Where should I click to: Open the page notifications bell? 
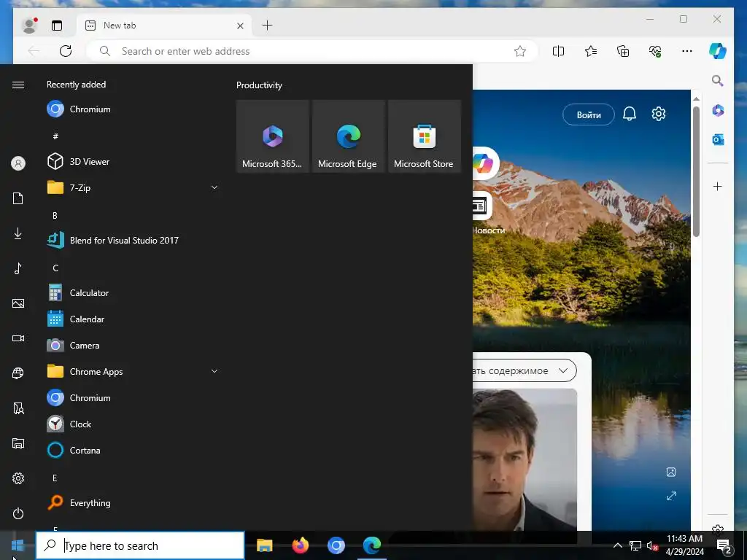630,114
